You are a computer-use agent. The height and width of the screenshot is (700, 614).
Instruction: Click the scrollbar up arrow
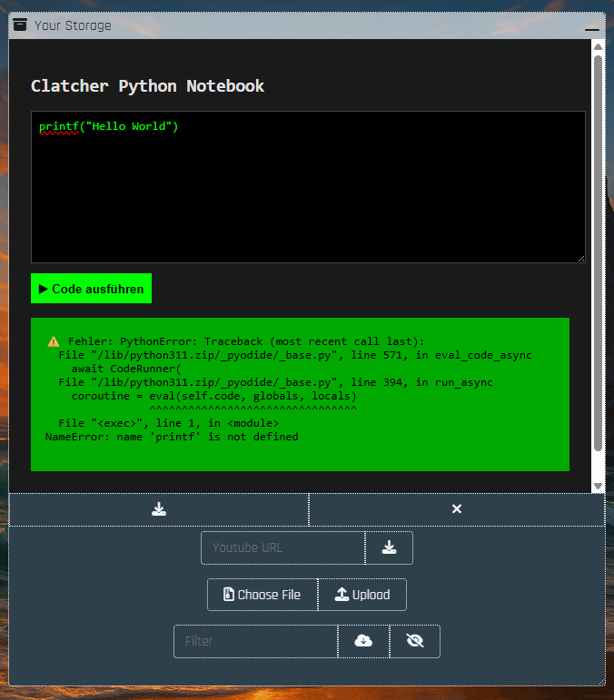coord(598,47)
